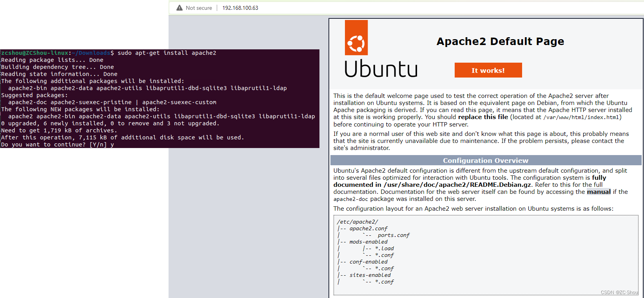This screenshot has width=644, height=298.
Task: Click terminal command 'sudo apt-get install apache2'
Action: 167,53
